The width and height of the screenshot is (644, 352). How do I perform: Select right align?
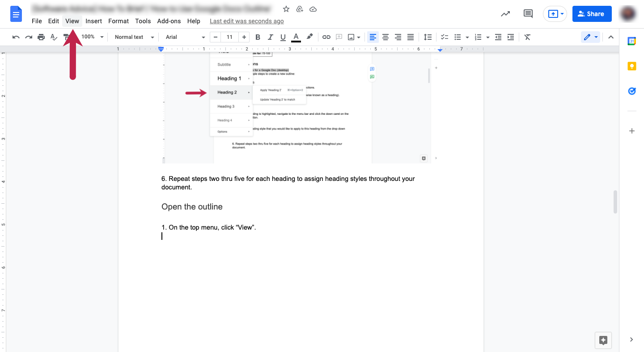pos(398,37)
